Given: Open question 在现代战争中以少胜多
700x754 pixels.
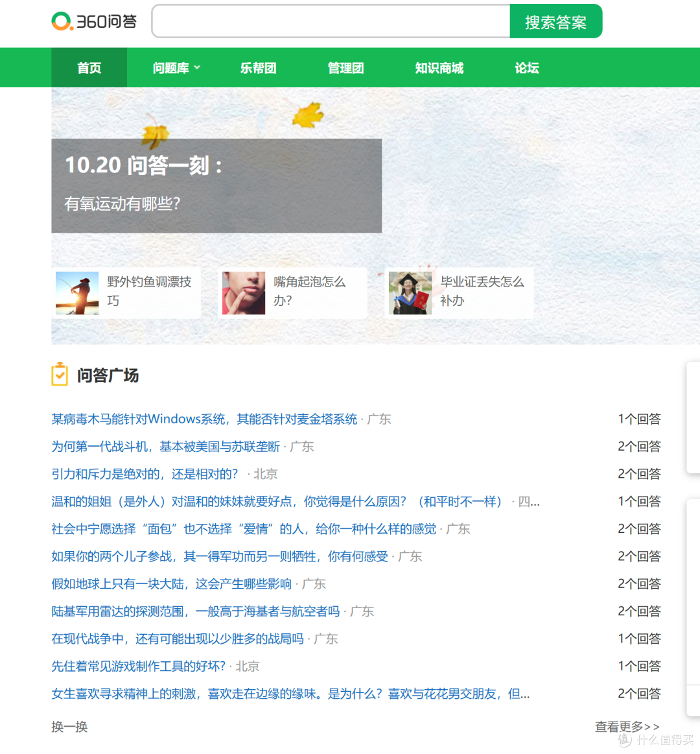Looking at the screenshot, I should click(178, 639).
